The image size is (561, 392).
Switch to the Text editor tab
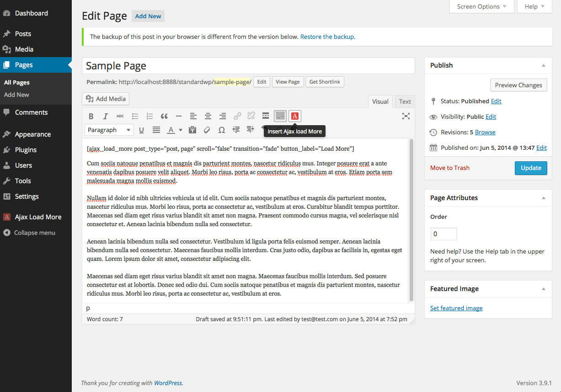tap(405, 101)
